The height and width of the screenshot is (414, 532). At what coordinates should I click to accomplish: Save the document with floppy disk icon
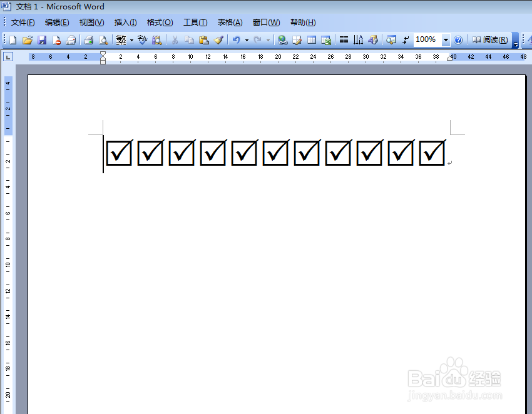click(42, 40)
